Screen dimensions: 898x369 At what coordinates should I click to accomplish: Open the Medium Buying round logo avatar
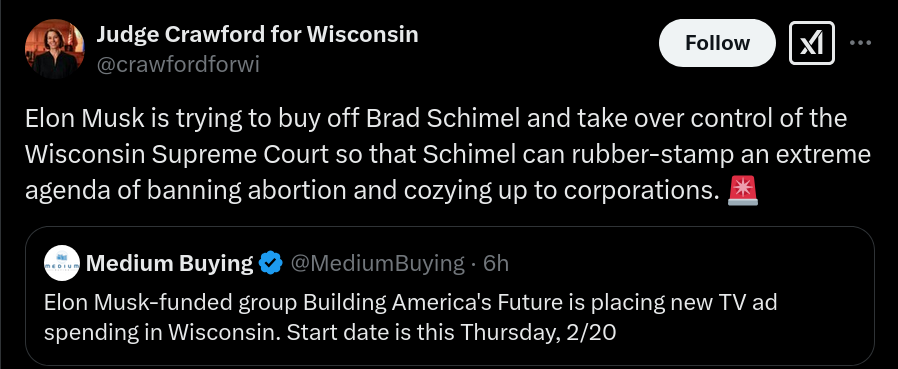(62, 263)
